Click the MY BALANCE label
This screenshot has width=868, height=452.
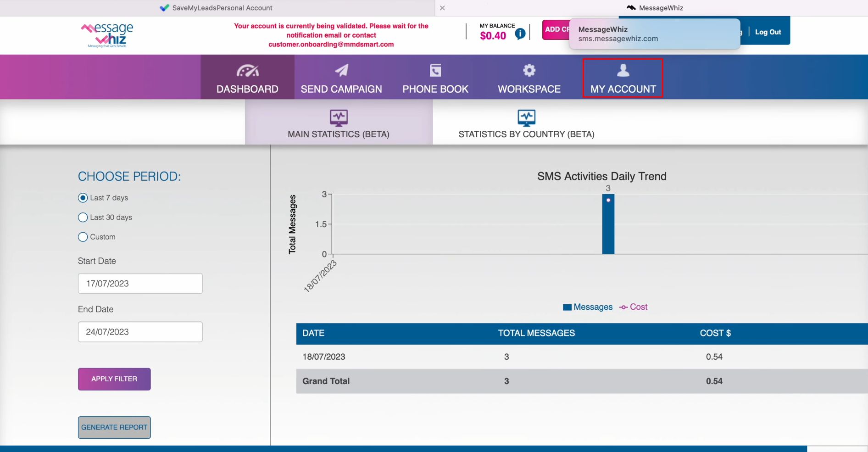pos(497,26)
